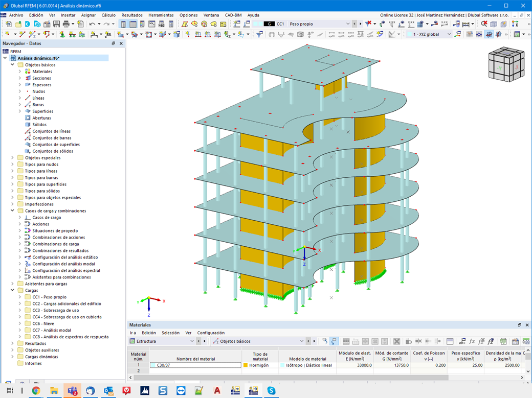The image size is (532, 398).
Task: Toggle the highlighted selection sync button in Materiales
Action: click(334, 341)
